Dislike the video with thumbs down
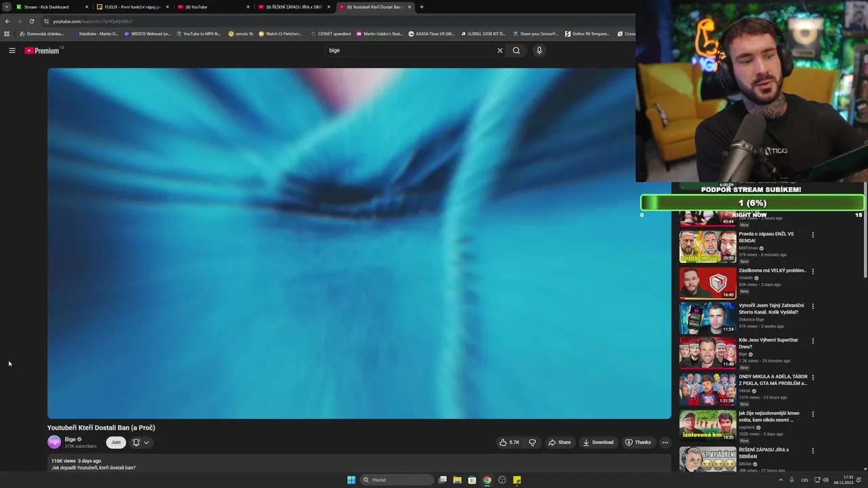868x488 pixels. tap(532, 443)
